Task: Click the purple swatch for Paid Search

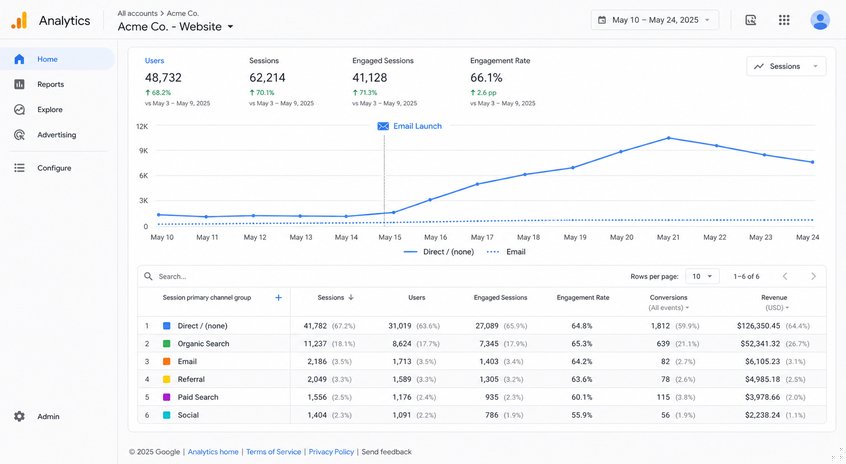Action: (x=167, y=397)
